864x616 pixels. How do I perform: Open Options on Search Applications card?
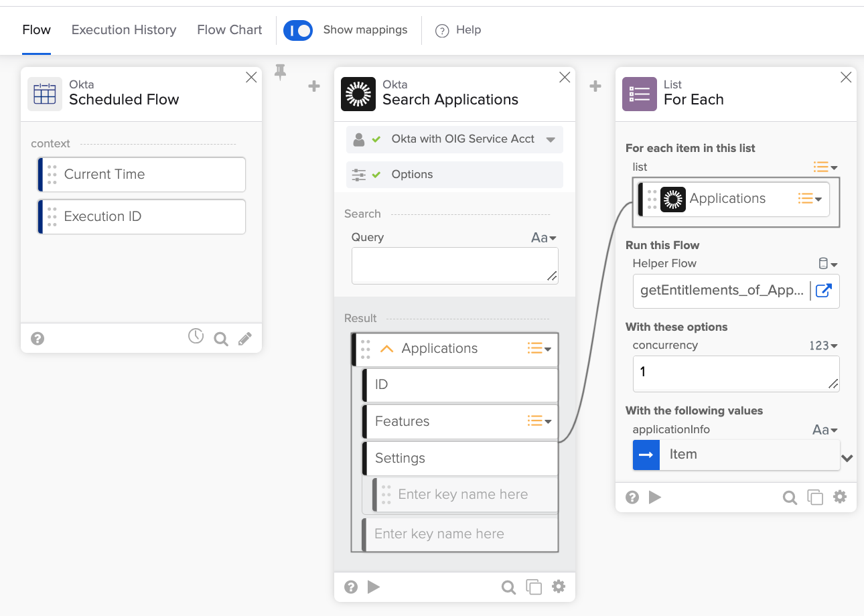click(x=455, y=175)
